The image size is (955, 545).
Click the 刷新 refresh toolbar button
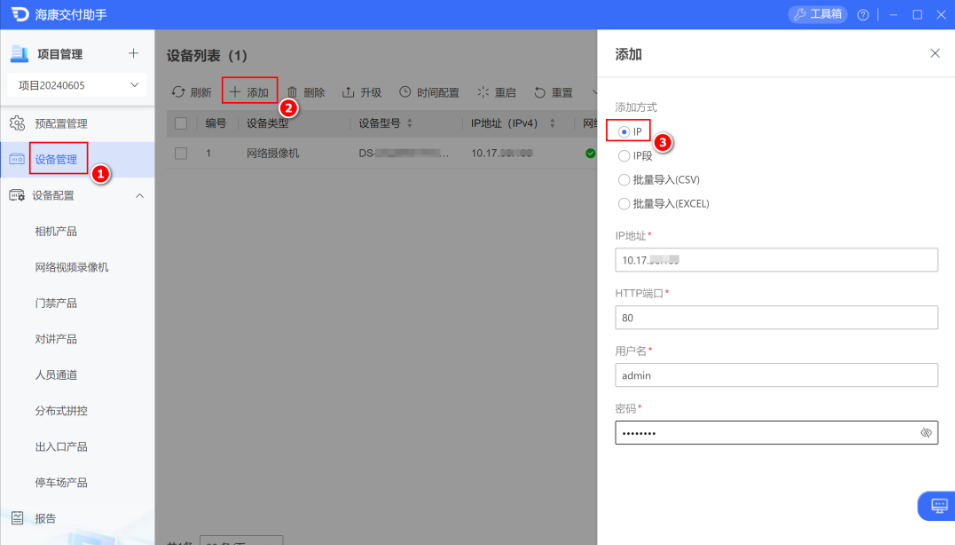click(x=191, y=93)
